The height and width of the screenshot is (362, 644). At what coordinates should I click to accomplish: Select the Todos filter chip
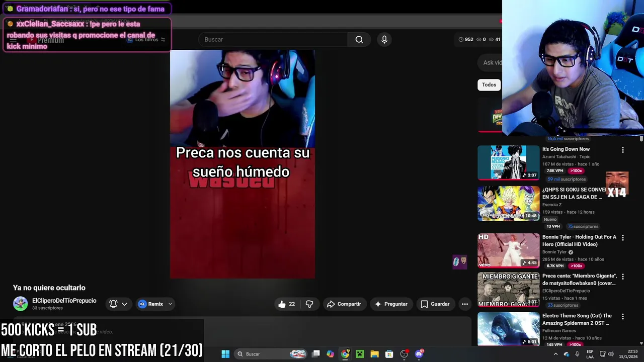coord(489,84)
